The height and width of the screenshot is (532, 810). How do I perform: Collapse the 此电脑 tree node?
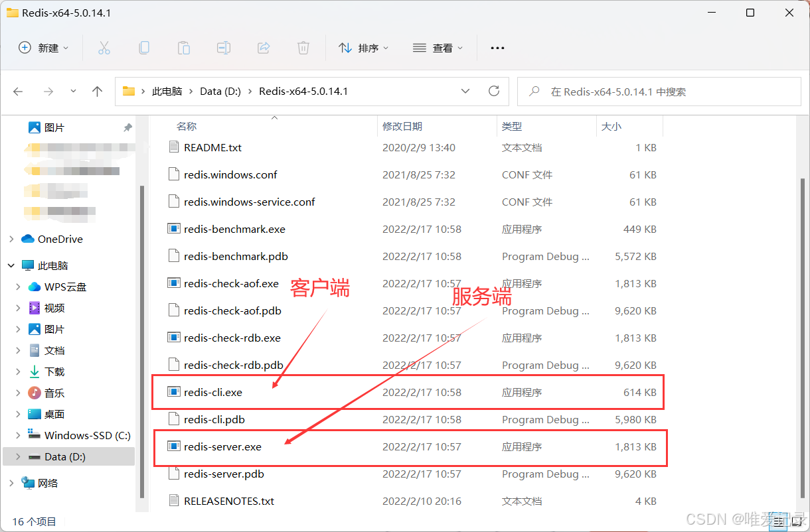[x=11, y=265]
